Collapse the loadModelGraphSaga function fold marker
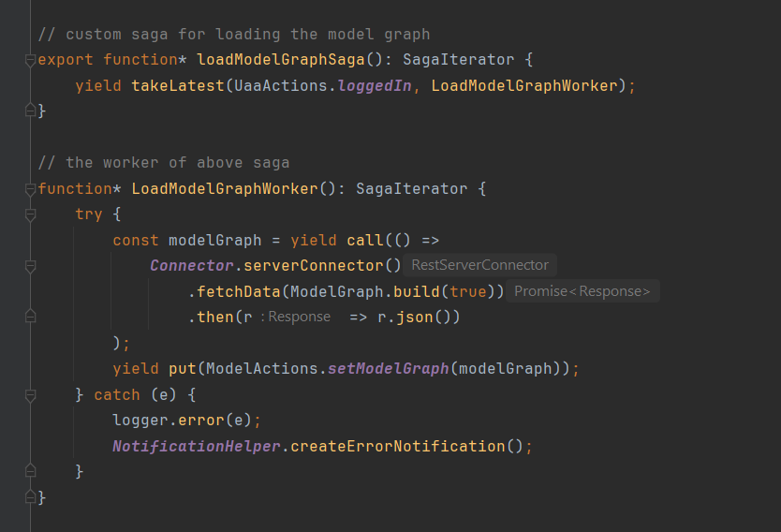This screenshot has height=532, width=781. pyautogui.click(x=30, y=60)
